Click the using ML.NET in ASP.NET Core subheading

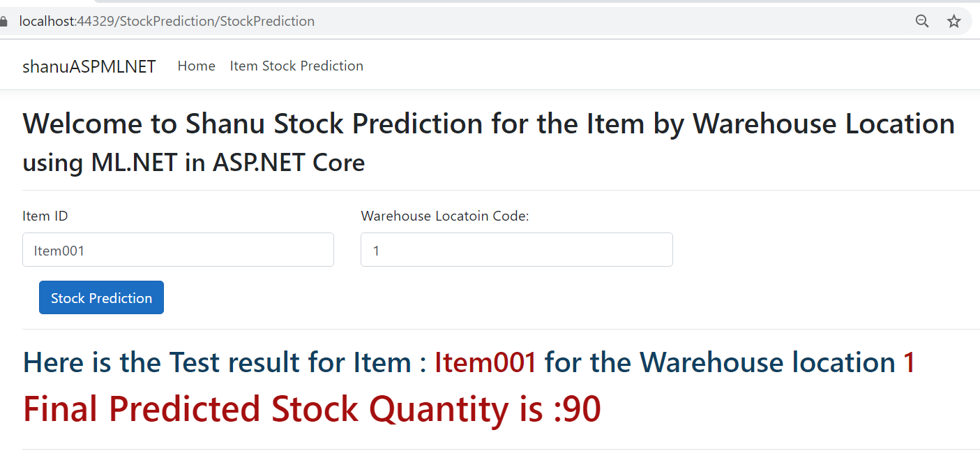tap(194, 163)
